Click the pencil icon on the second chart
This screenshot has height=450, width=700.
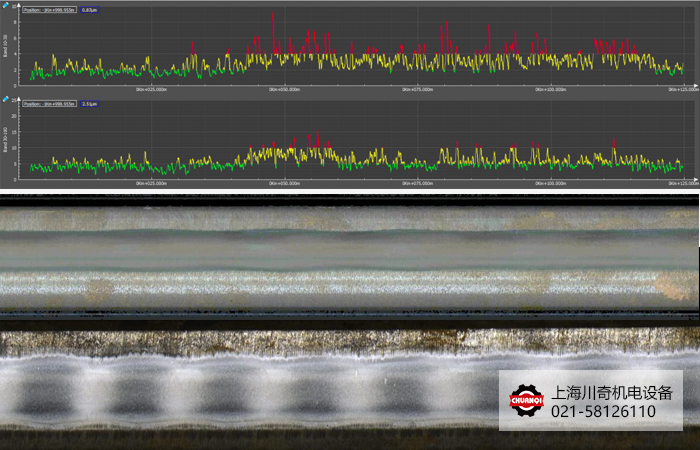[6, 101]
